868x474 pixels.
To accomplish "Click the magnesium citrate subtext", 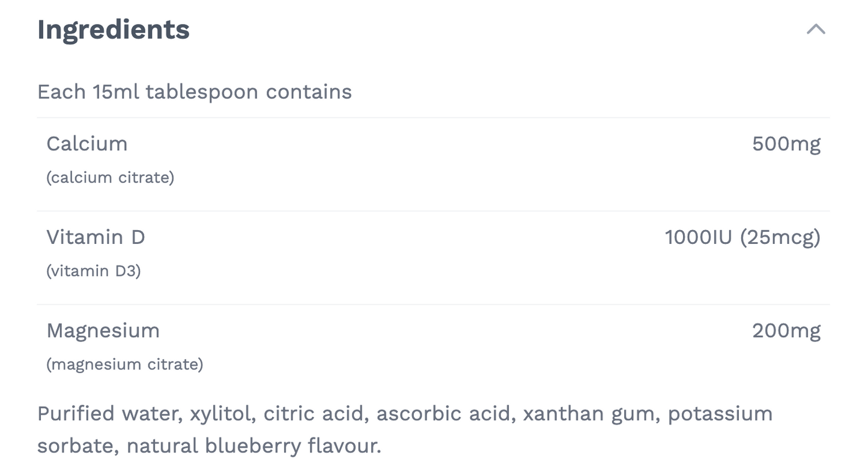I will click(x=125, y=363).
